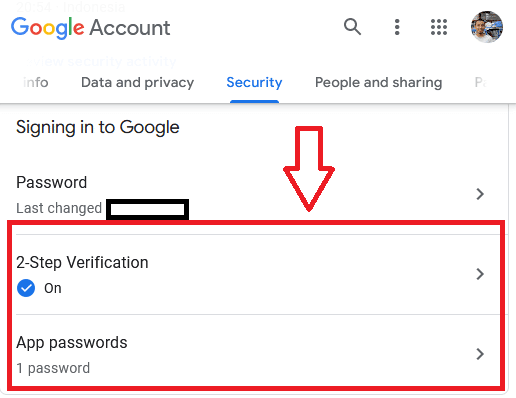
Task: Expand 2-Step Verification via its chevron arrow
Action: [x=480, y=274]
